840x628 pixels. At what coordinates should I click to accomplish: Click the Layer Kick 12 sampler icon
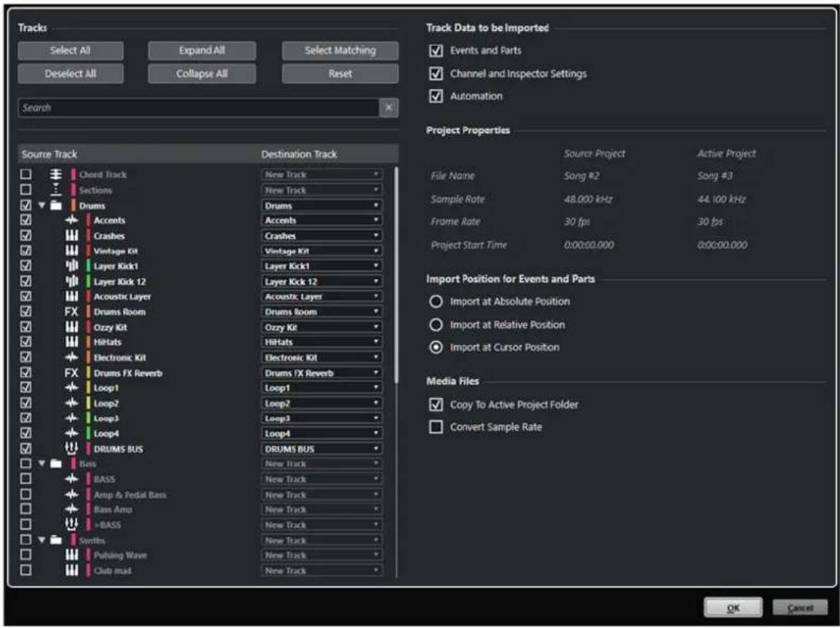pyautogui.click(x=72, y=281)
